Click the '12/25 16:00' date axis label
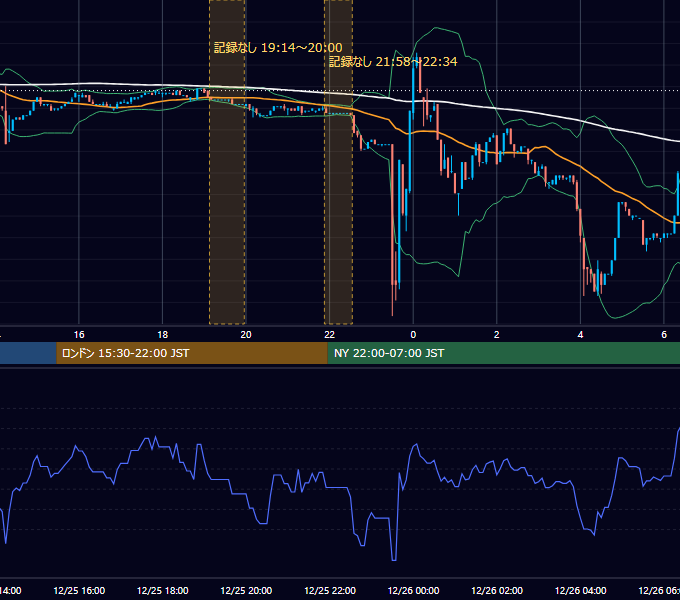Image resolution: width=680 pixels, height=600 pixels. (x=79, y=590)
